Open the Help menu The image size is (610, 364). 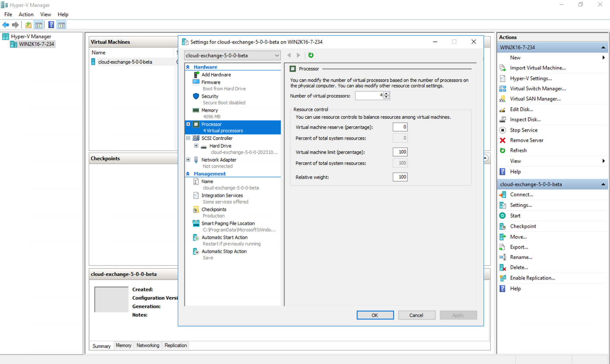(63, 14)
